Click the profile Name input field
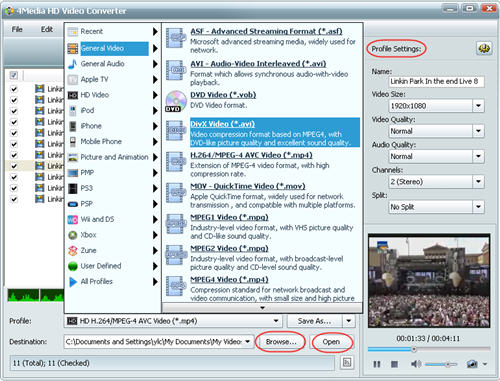 coord(436,81)
